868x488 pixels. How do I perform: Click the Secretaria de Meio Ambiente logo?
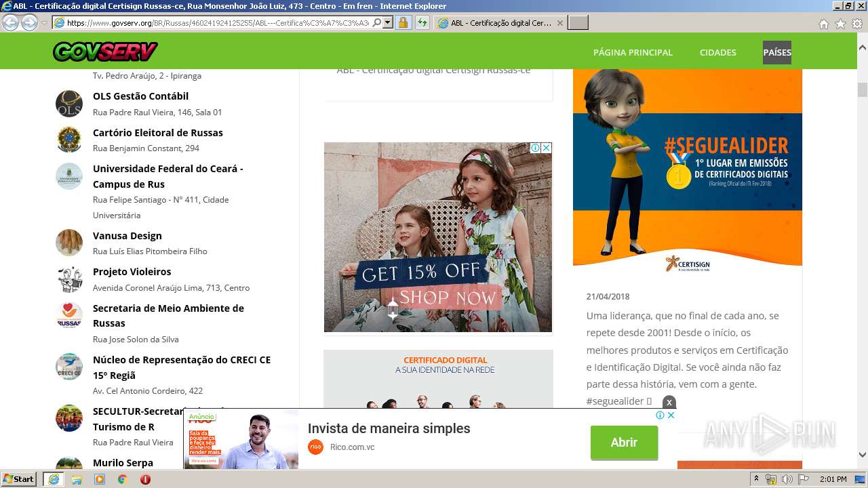[x=69, y=315]
